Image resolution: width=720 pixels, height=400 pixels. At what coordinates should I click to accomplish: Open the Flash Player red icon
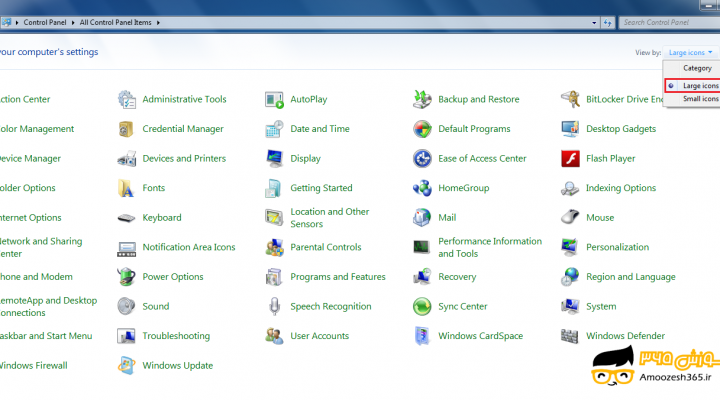570,159
